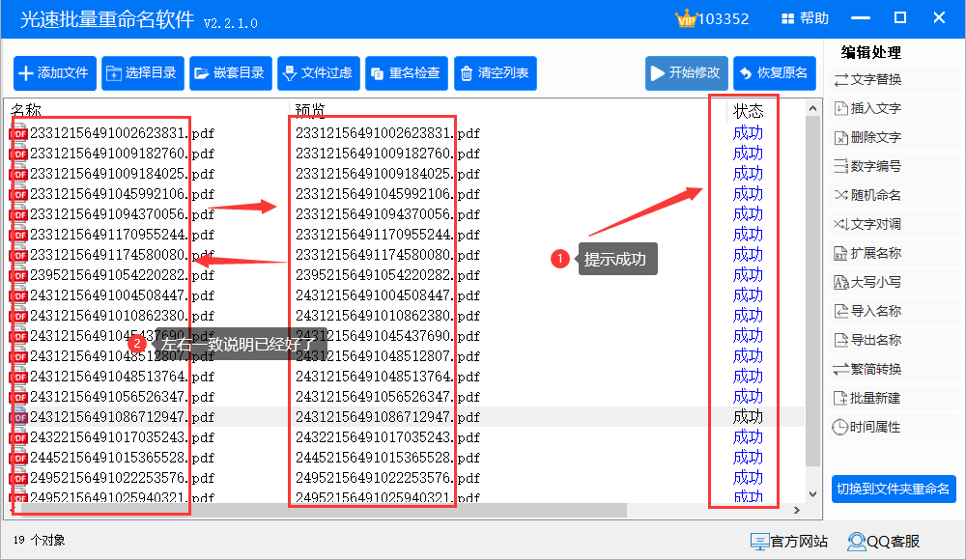
Task: Click the 嵌套目录 nested folder button
Action: (x=231, y=73)
